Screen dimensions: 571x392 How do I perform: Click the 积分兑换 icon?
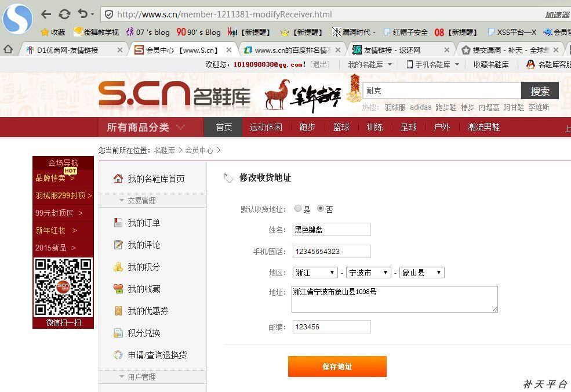pos(118,333)
